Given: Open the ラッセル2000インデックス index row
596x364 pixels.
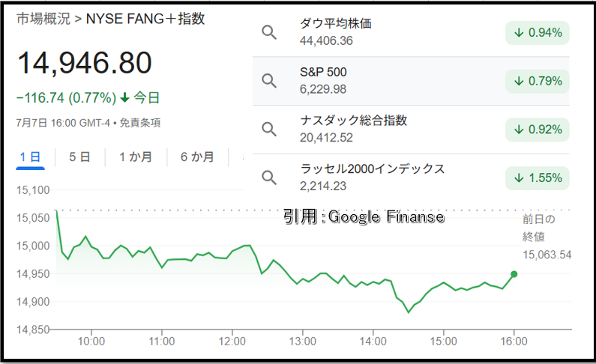Looking at the screenshot, I should 411,178.
